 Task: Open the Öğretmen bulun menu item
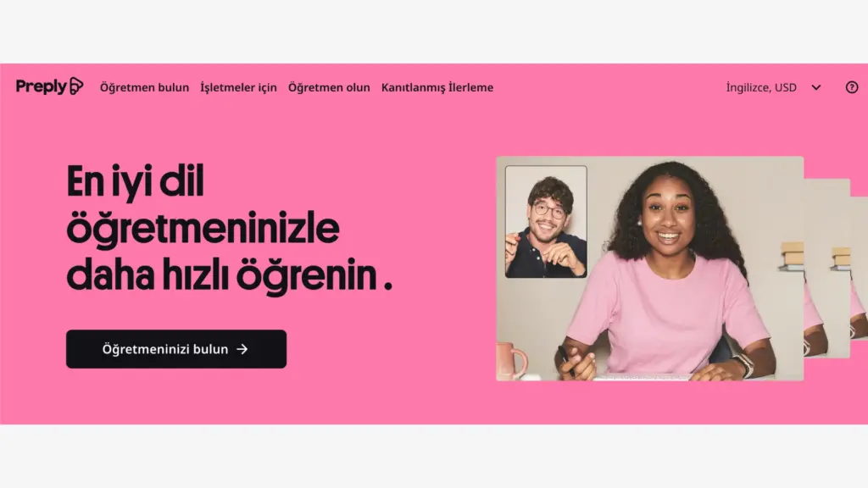(x=144, y=87)
